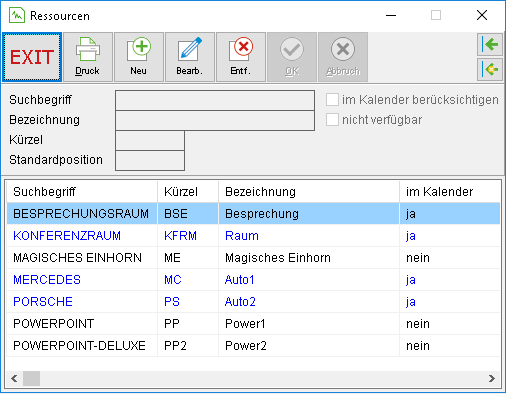Viewport: 506px width, 394px height.
Task: Click into the Bezeichnung input field
Action: click(215, 120)
